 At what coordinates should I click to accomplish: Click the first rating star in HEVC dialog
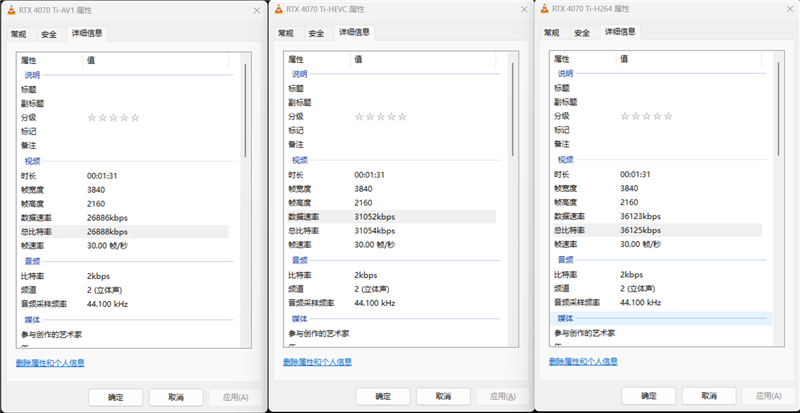click(359, 117)
